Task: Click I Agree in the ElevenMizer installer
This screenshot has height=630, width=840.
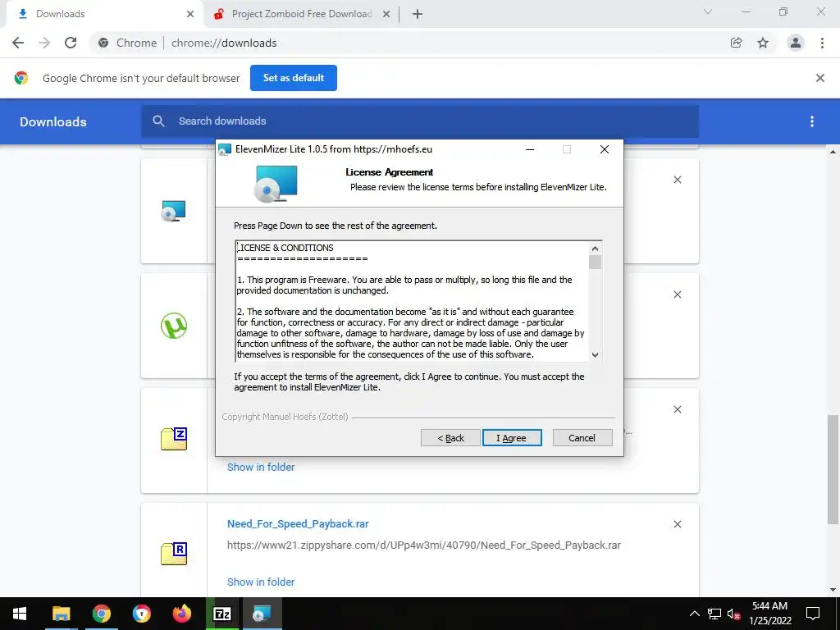Action: pos(512,438)
